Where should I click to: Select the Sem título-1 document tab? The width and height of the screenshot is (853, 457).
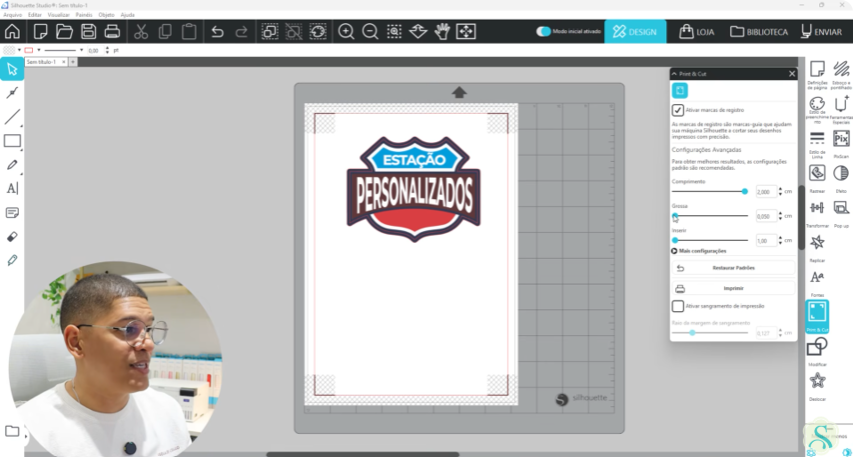point(41,62)
